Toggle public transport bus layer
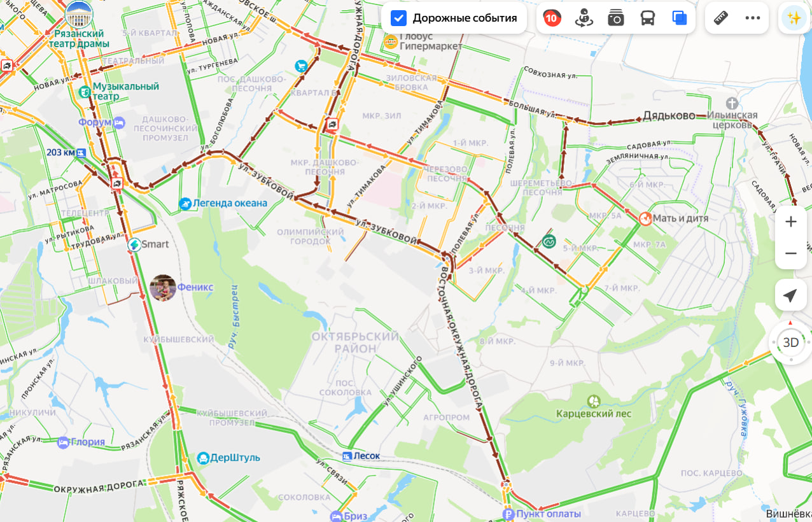The width and height of the screenshot is (812, 522). point(648,18)
